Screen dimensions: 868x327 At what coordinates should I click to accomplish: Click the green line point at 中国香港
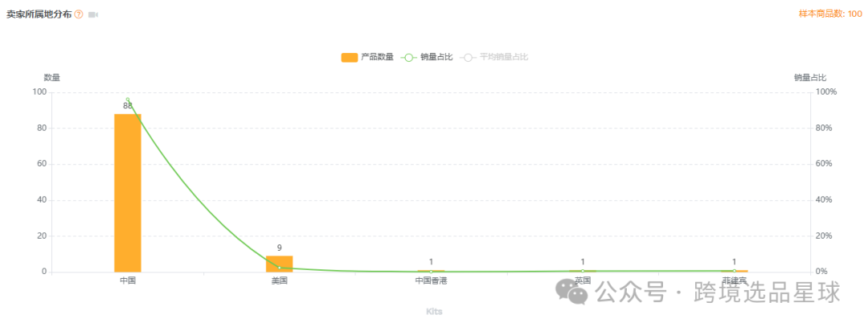pyautogui.click(x=432, y=272)
